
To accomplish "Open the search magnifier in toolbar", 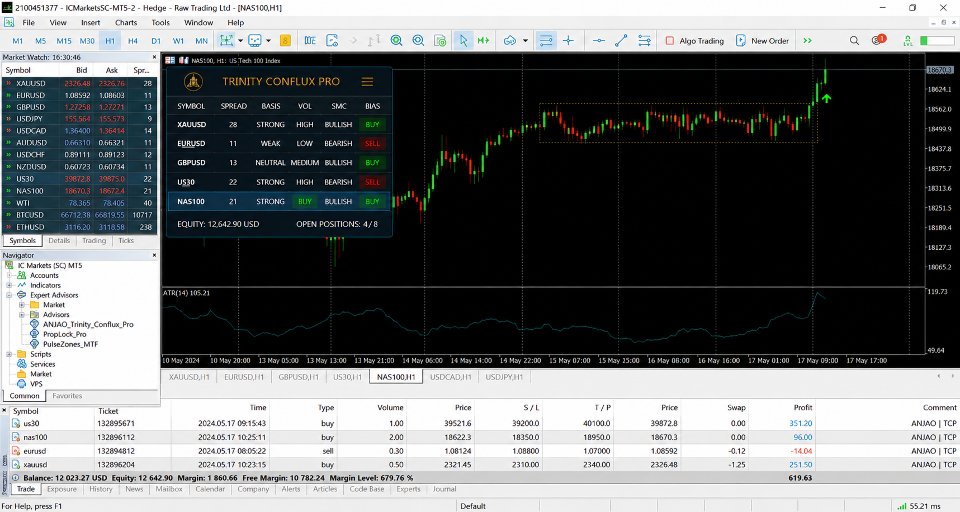I will click(x=854, y=40).
